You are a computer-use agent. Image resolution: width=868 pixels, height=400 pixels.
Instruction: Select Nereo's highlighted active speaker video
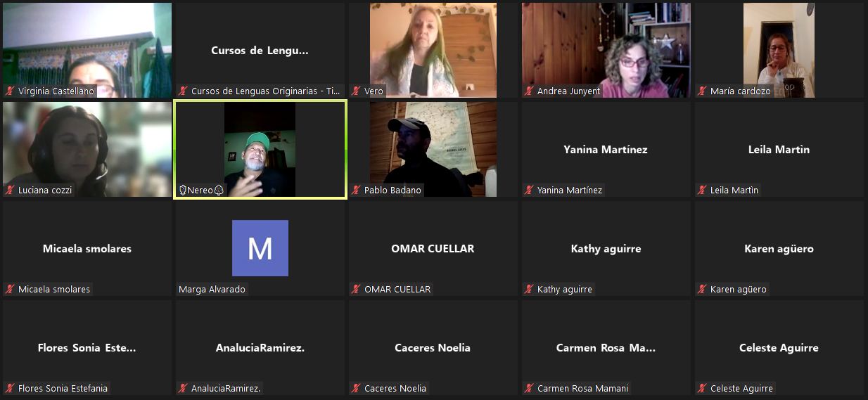click(260, 149)
